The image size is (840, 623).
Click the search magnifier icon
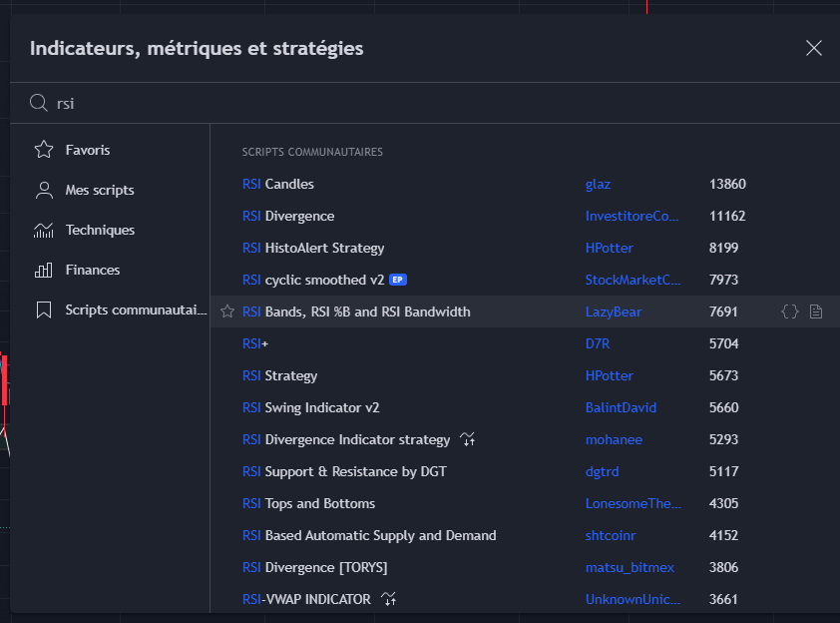(39, 103)
